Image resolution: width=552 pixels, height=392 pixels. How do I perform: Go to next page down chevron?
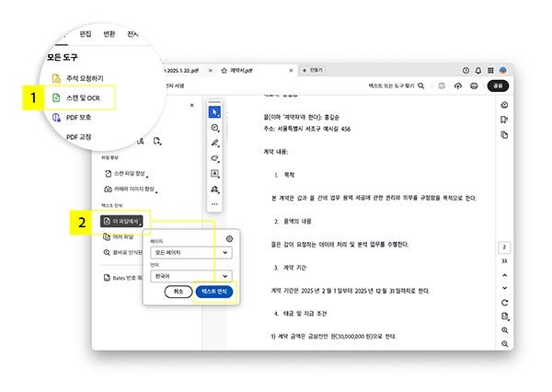[x=504, y=288]
